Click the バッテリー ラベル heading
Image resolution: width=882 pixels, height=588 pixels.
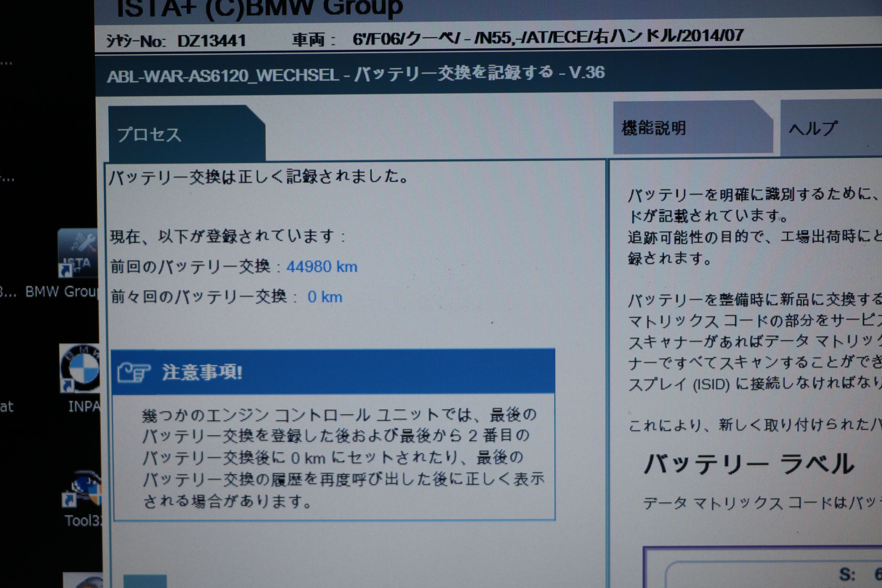point(749,464)
